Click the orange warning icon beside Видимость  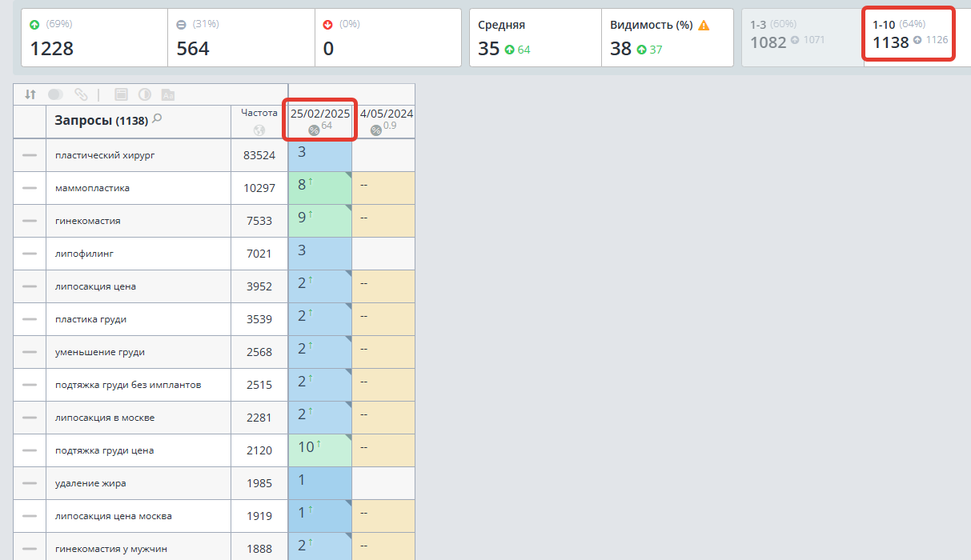[704, 25]
